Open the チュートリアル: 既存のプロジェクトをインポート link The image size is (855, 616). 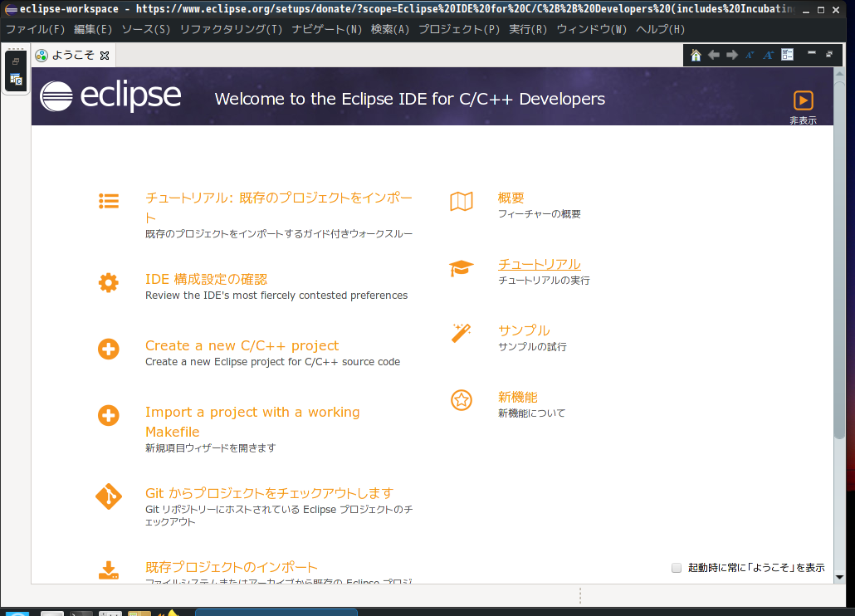click(279, 208)
